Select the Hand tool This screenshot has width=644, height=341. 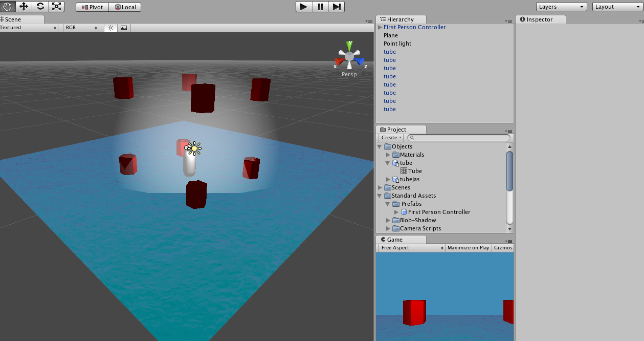click(7, 7)
